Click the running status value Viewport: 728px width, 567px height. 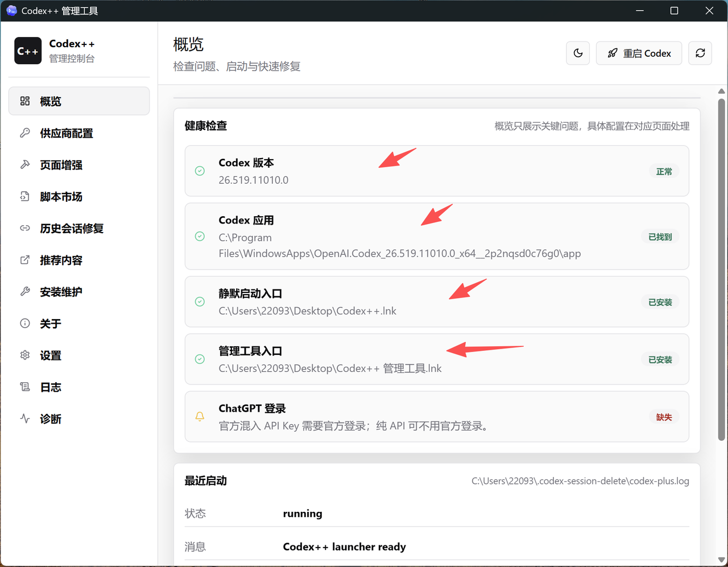coord(303,514)
